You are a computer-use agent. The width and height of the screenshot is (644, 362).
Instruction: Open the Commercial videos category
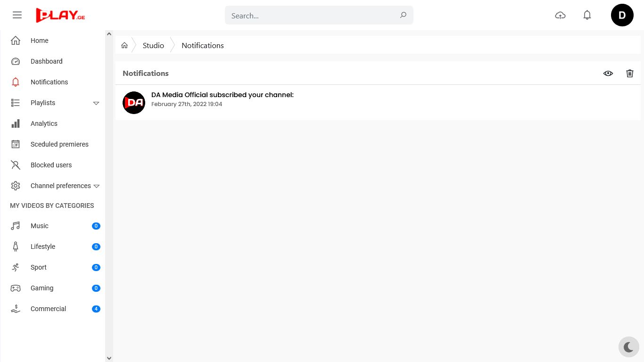(48, 309)
